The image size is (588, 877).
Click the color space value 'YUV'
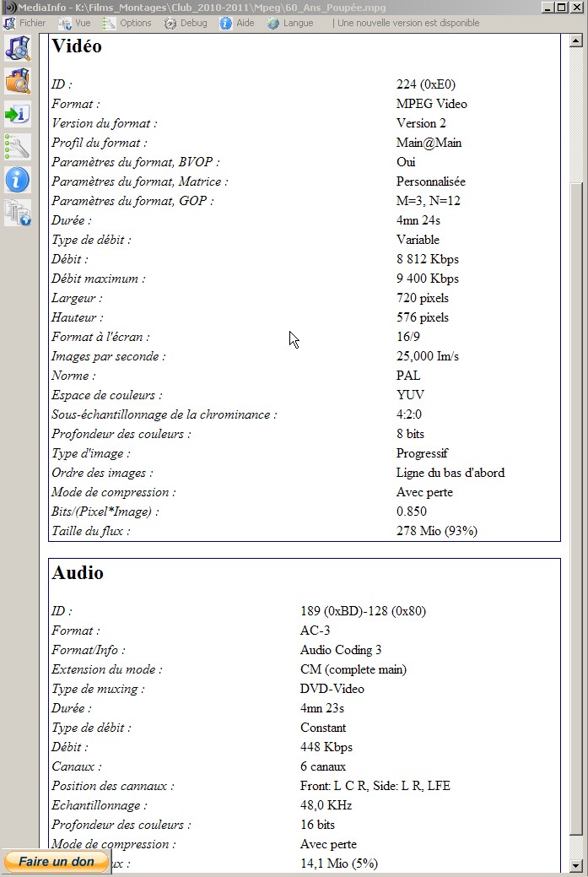click(410, 395)
